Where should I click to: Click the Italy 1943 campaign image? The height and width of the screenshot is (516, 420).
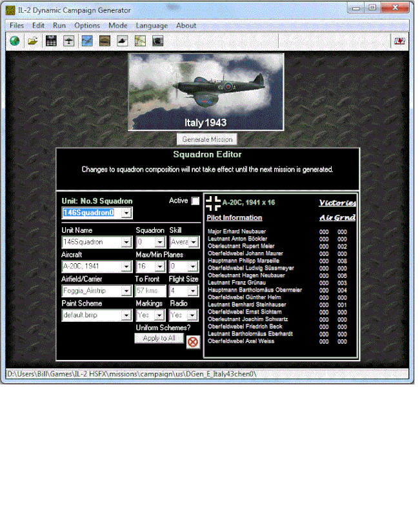(x=206, y=92)
